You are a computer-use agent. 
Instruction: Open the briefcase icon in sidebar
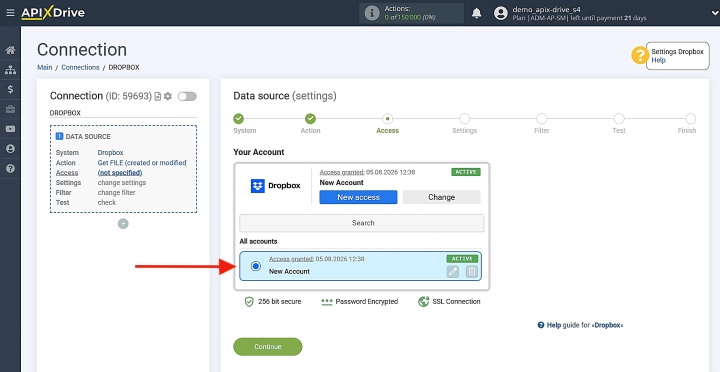[x=10, y=109]
